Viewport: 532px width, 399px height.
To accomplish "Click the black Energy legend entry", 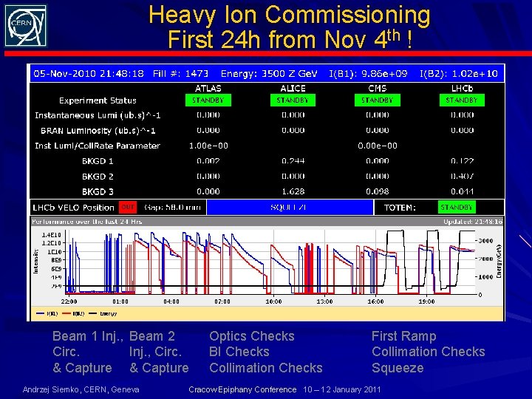I will 103,313.
